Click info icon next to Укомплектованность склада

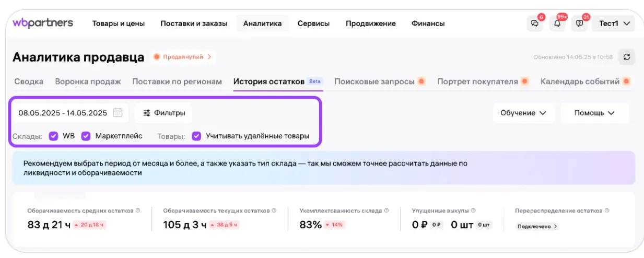pyautogui.click(x=387, y=210)
